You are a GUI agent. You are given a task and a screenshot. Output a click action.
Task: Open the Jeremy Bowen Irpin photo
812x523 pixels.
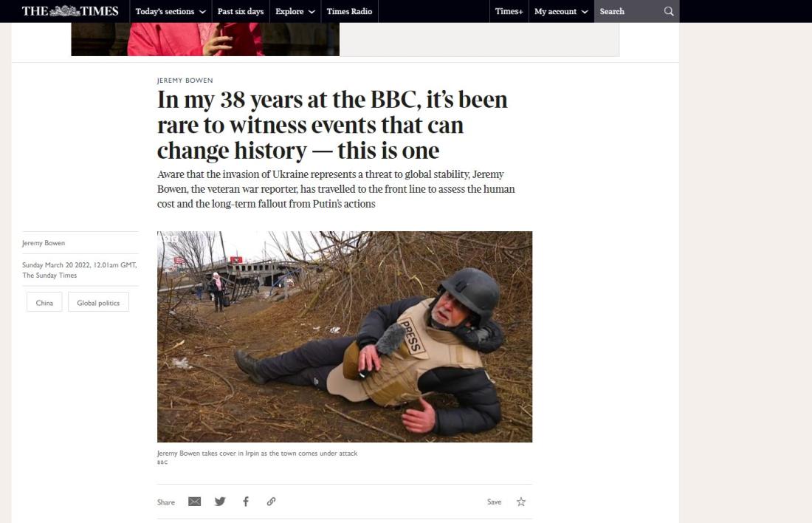point(345,336)
